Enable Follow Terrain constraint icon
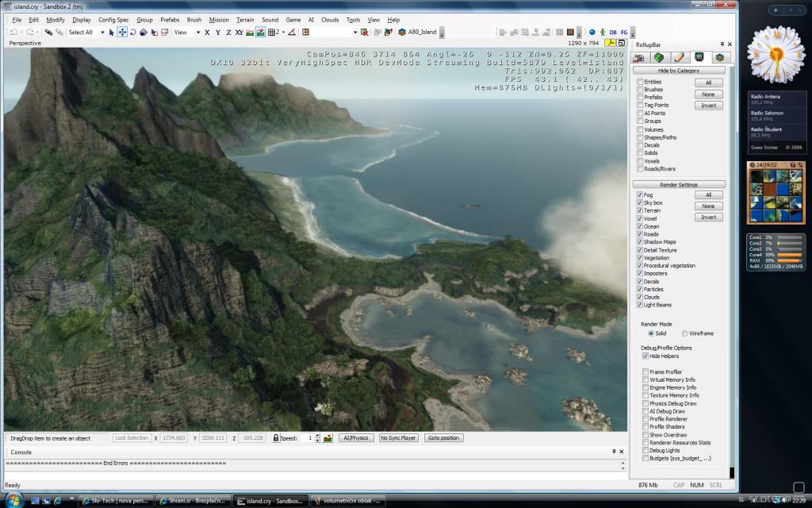 (x=250, y=32)
